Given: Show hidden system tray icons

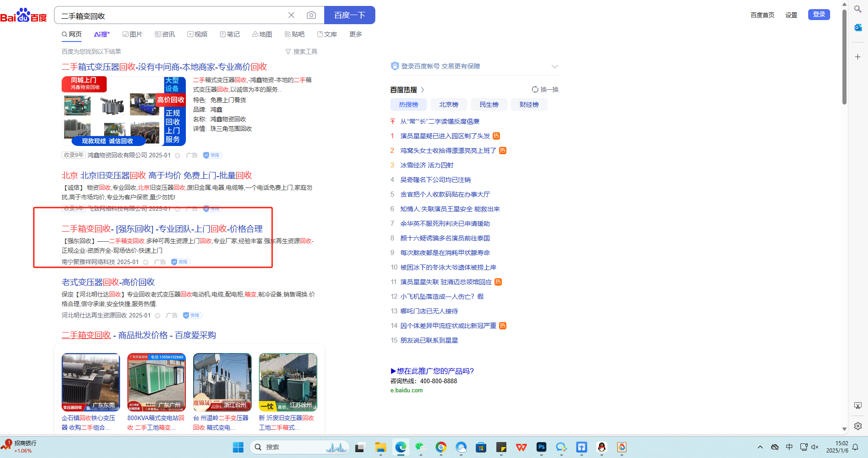Looking at the screenshot, I should 760,447.
